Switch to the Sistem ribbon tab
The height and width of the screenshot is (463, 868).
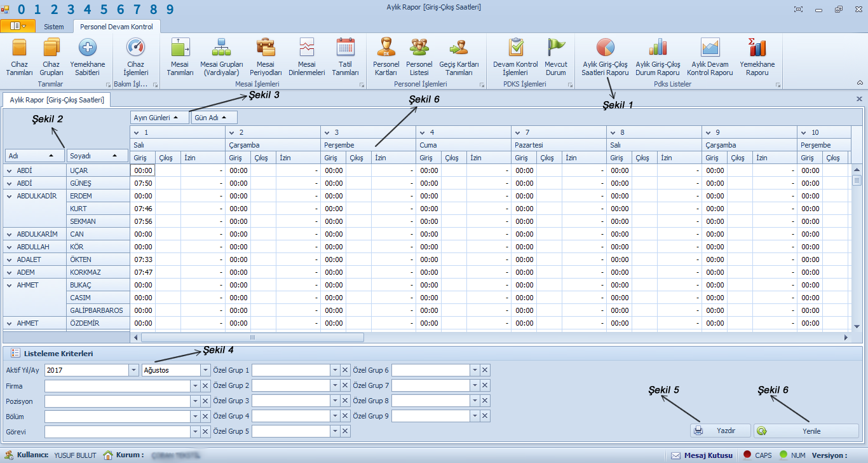[53, 27]
